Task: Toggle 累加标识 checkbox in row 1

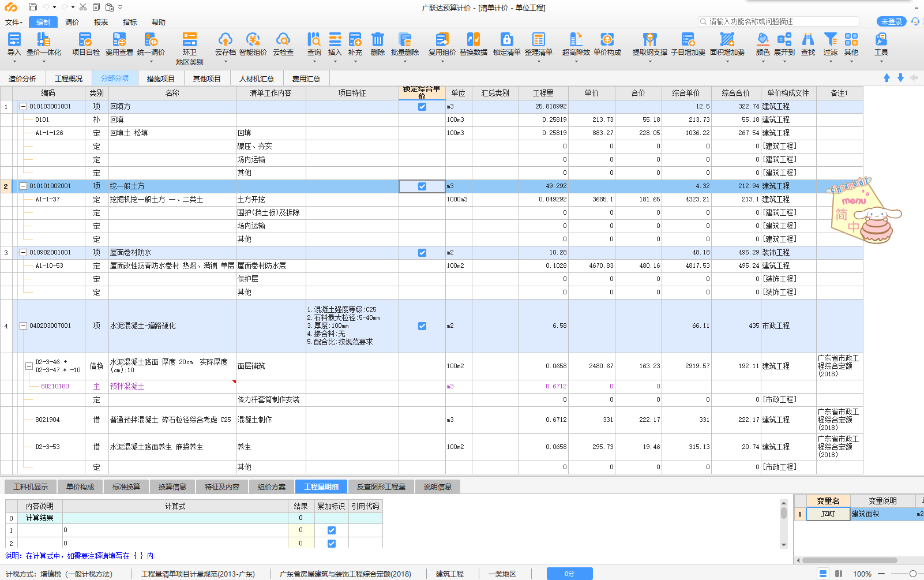Action: click(331, 530)
